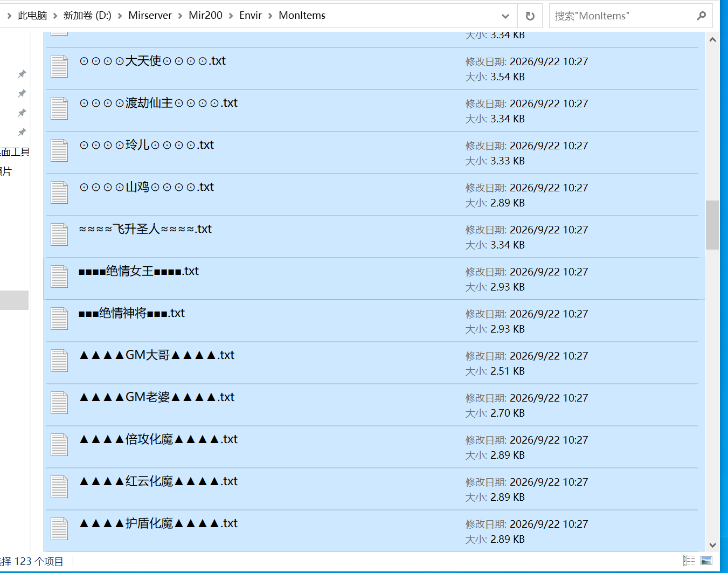This screenshot has height=573, width=728.
Task: Go up to the Envir folder
Action: pos(251,16)
